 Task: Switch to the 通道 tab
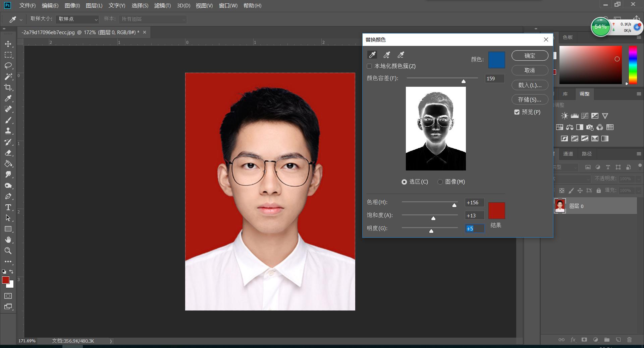click(568, 153)
